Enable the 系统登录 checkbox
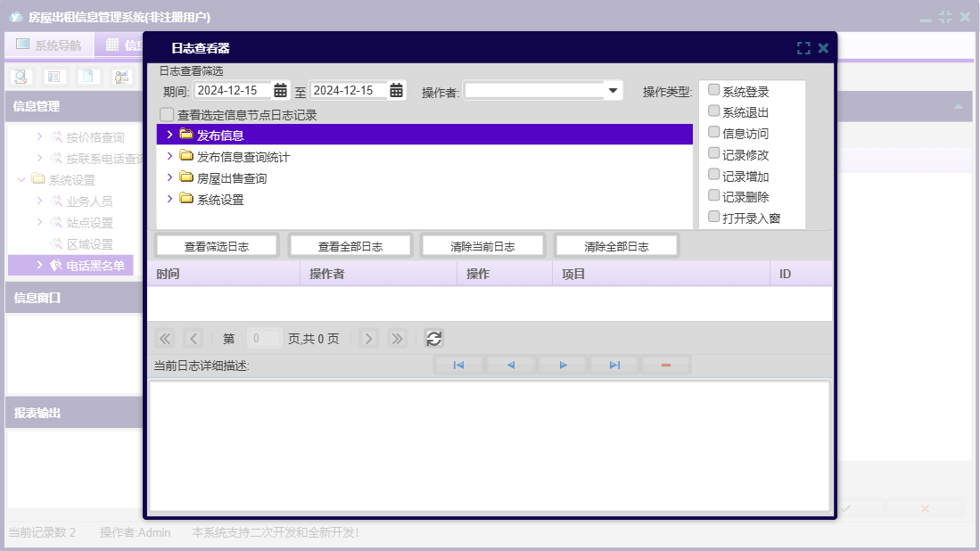The image size is (980, 551). click(713, 90)
